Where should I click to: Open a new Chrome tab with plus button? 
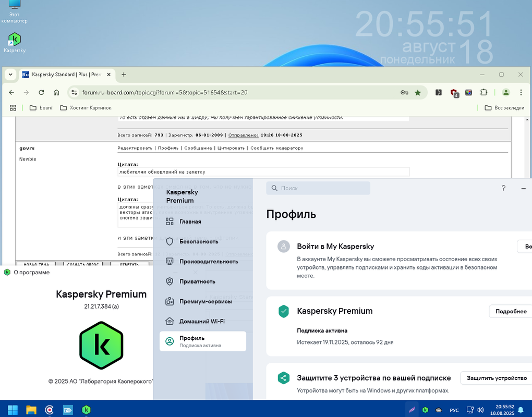coord(124,75)
